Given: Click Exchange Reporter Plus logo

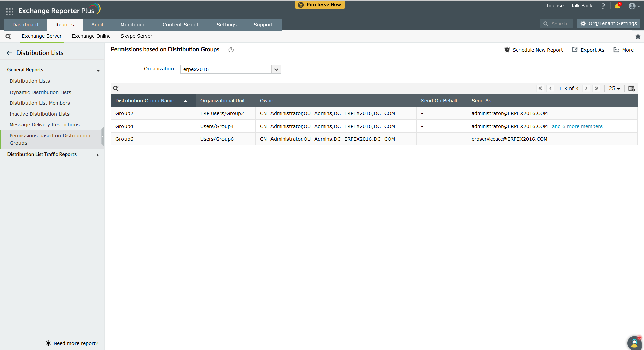Looking at the screenshot, I should 59,10.
